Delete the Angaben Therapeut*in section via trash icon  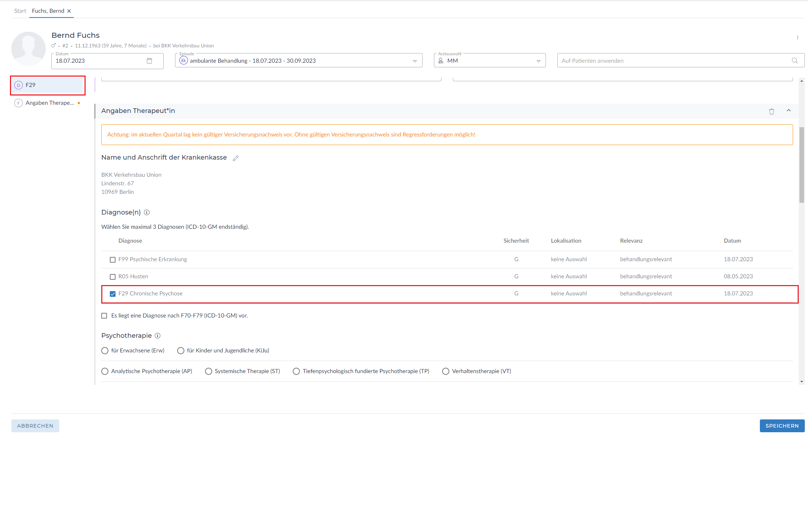pos(771,112)
